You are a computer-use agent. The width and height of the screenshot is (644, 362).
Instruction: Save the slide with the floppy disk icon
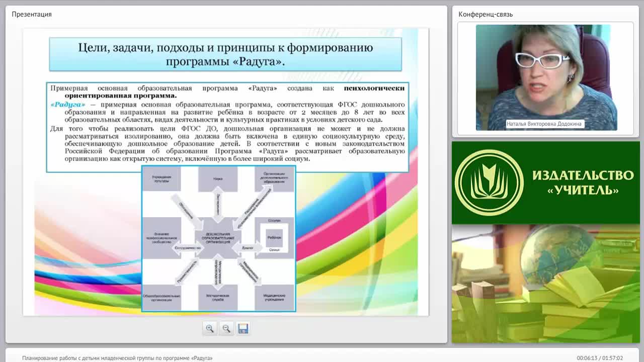coord(243,328)
